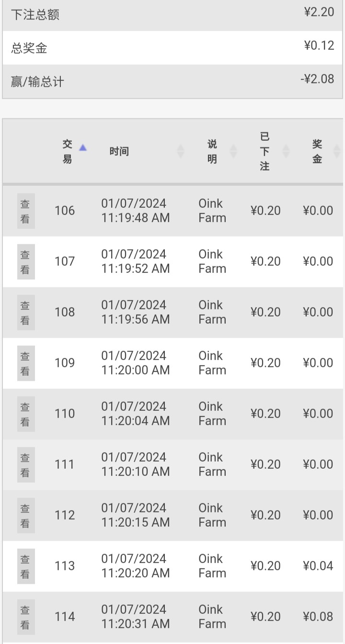Select the ¥0.04 bonus cell

pyautogui.click(x=318, y=566)
